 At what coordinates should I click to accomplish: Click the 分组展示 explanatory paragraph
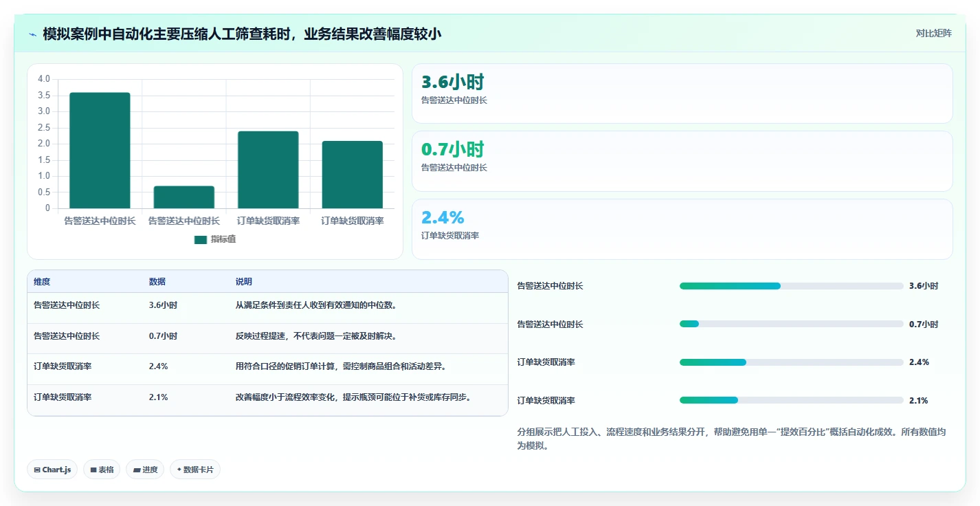pyautogui.click(x=732, y=439)
